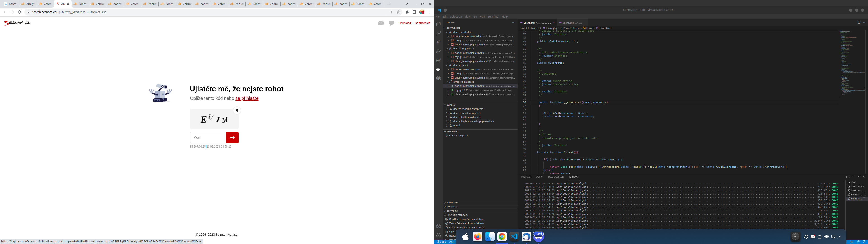Open the Source Control view
Screen dimensions: 868x244
pos(438,42)
